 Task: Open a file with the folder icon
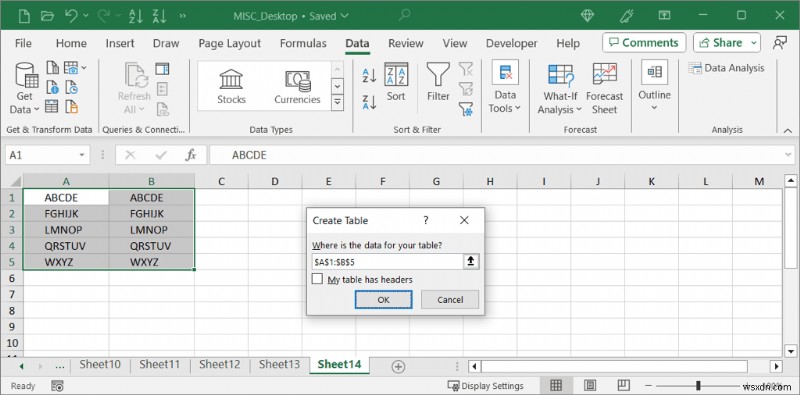click(47, 16)
